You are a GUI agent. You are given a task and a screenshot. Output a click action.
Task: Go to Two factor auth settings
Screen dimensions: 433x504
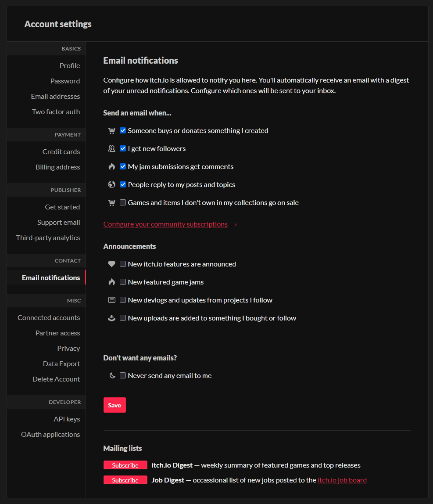[x=56, y=112]
